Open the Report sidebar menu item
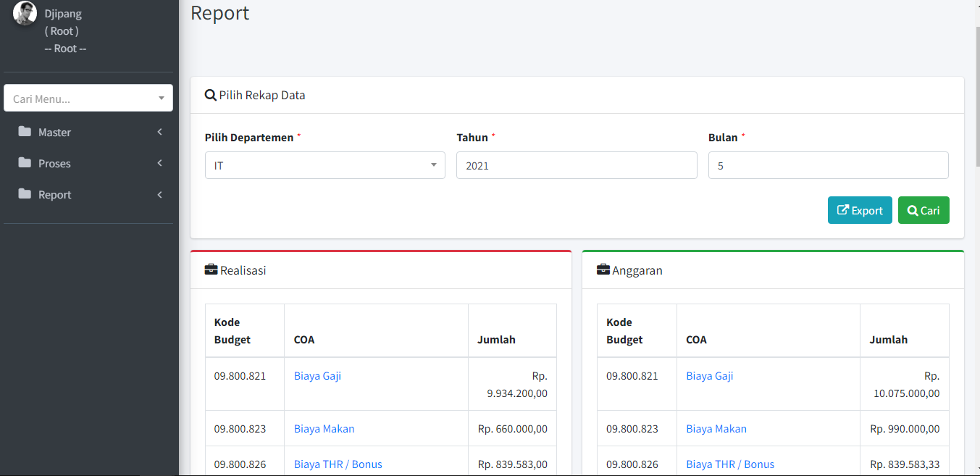980x476 pixels. (55, 195)
